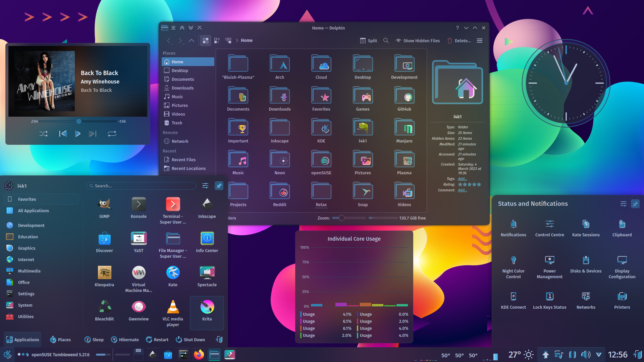
Task: Open Status and Notifications configure options
Action: click(x=623, y=204)
